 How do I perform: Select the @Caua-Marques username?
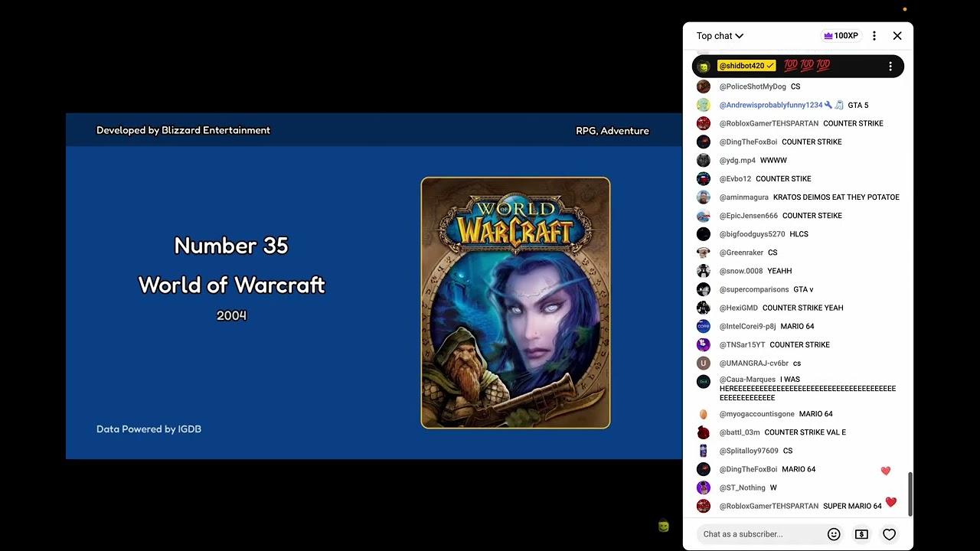click(747, 380)
